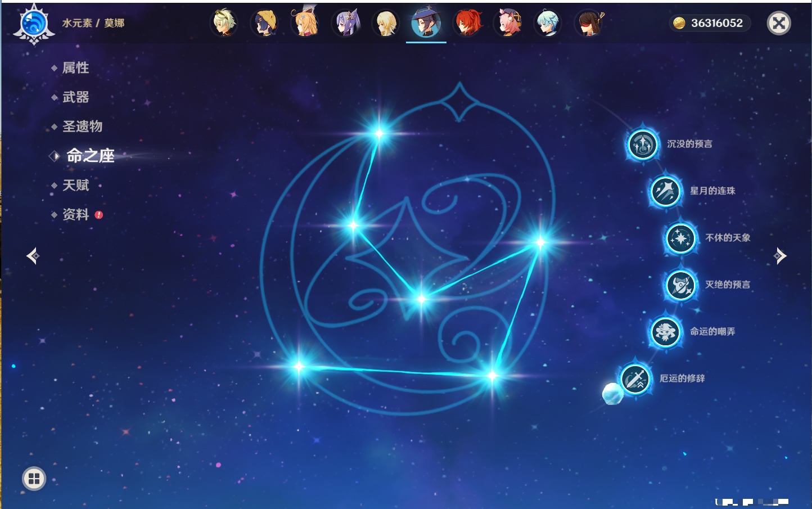The height and width of the screenshot is (509, 812).
Task: View the 命运的嘲弄 constellation node icon
Action: click(x=665, y=332)
